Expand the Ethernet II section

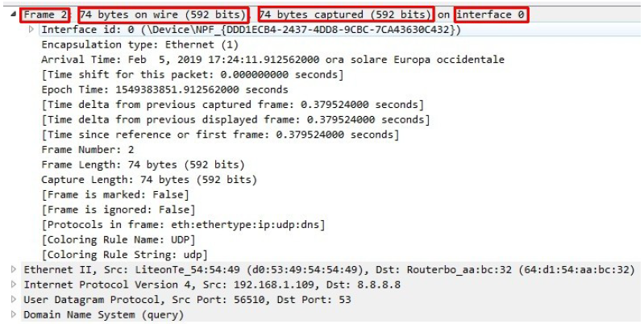click(x=14, y=269)
